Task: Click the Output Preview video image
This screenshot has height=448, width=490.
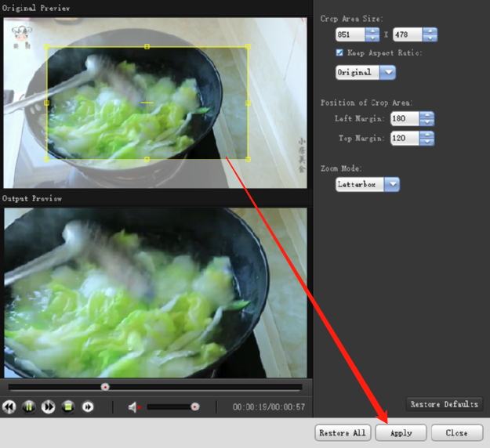Action: pyautogui.click(x=155, y=293)
